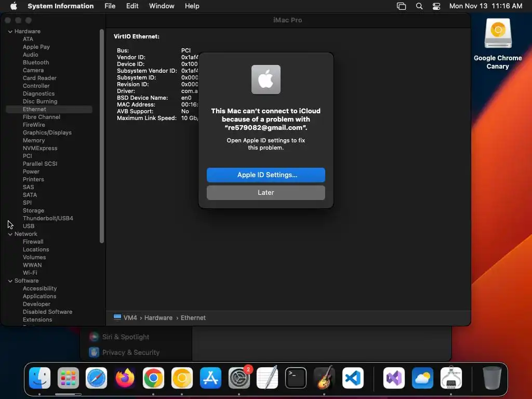
Task: Open Google Chrome in the dock
Action: point(153,378)
